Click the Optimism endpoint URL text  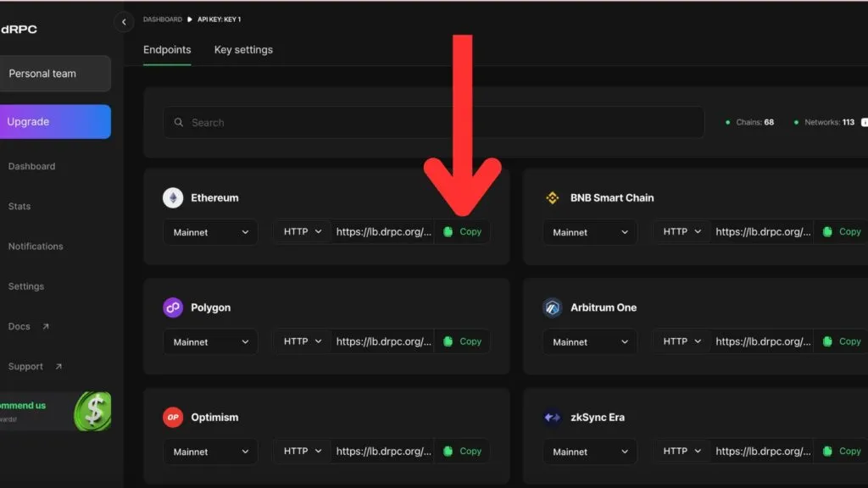(384, 451)
